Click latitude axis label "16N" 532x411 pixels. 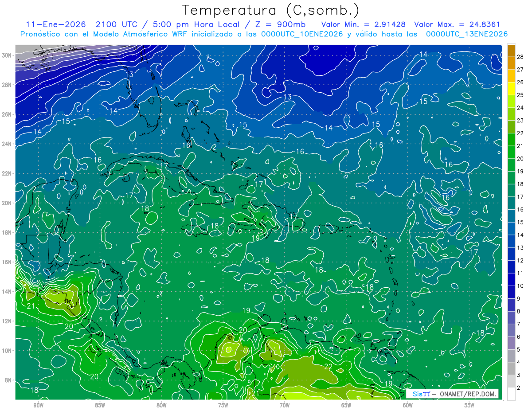[8, 262]
